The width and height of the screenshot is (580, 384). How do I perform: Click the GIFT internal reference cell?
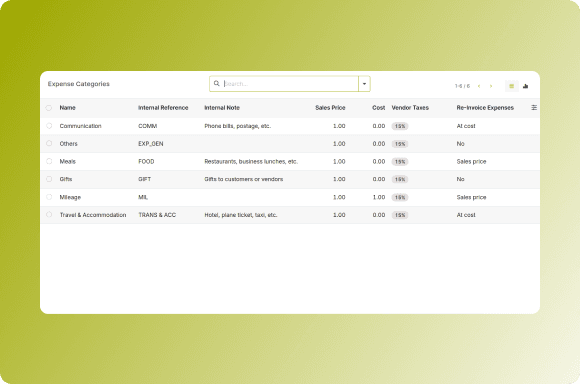144,179
